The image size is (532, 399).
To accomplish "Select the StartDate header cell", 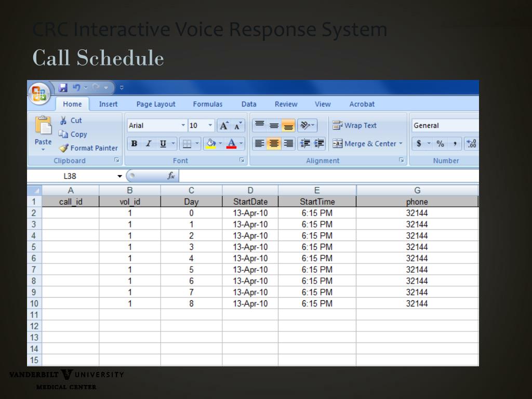I will (x=250, y=202).
